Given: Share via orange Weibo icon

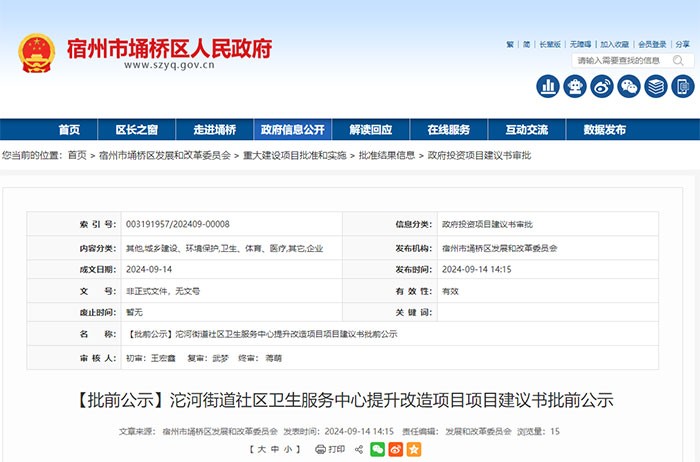Looking at the screenshot, I should 396,450.
